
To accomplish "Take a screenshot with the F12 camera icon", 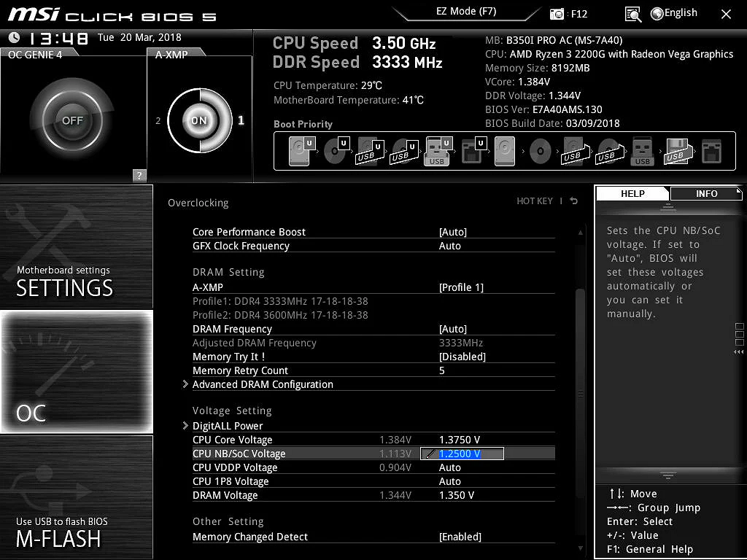I will 557,15.
